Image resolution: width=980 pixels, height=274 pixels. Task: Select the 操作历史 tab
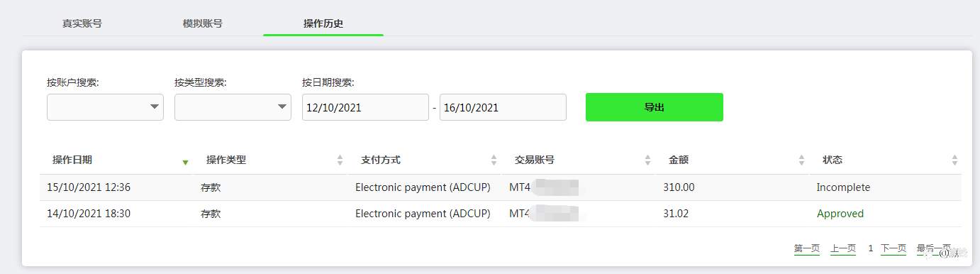tap(323, 23)
